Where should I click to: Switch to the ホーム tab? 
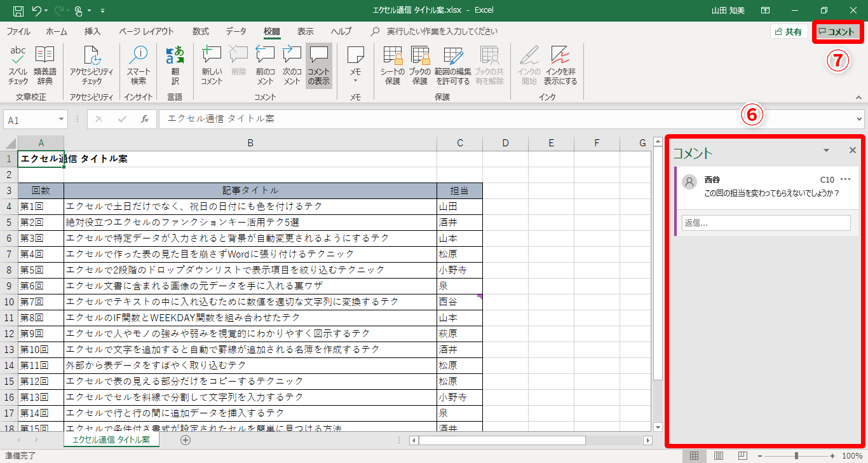point(57,31)
